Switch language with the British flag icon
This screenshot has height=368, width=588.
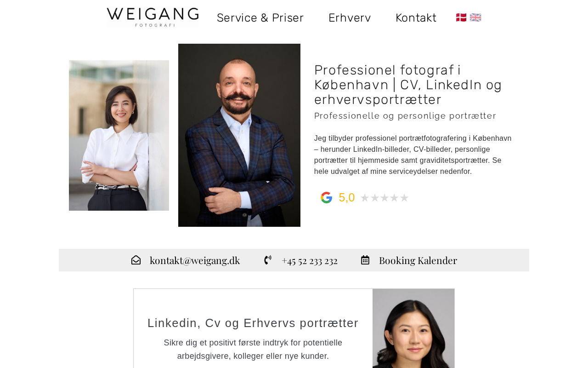pyautogui.click(x=475, y=17)
